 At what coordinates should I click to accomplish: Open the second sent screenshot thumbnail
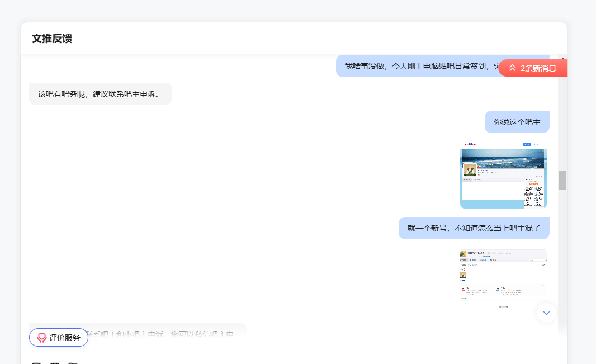pos(503,278)
